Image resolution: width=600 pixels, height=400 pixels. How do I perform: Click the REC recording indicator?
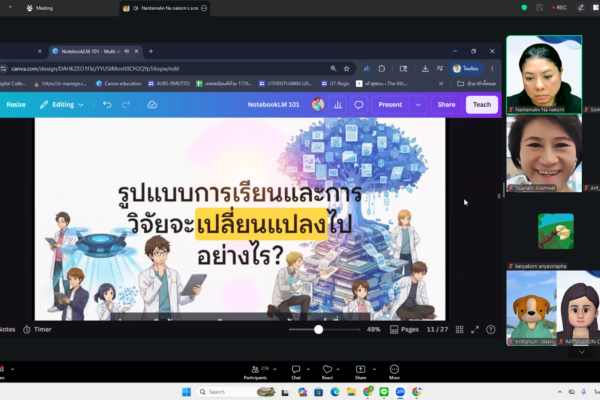pos(559,7)
